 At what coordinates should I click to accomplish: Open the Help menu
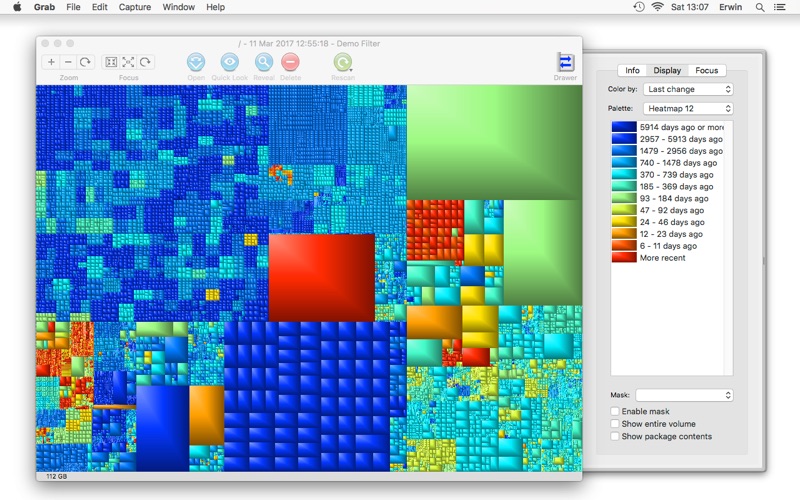coord(215,7)
